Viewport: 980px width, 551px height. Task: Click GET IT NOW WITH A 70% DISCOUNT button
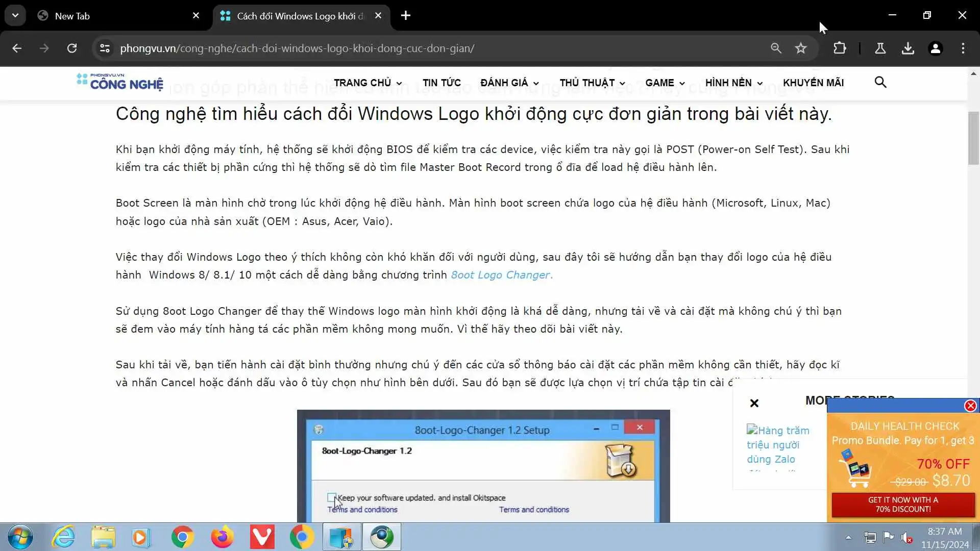pos(903,504)
